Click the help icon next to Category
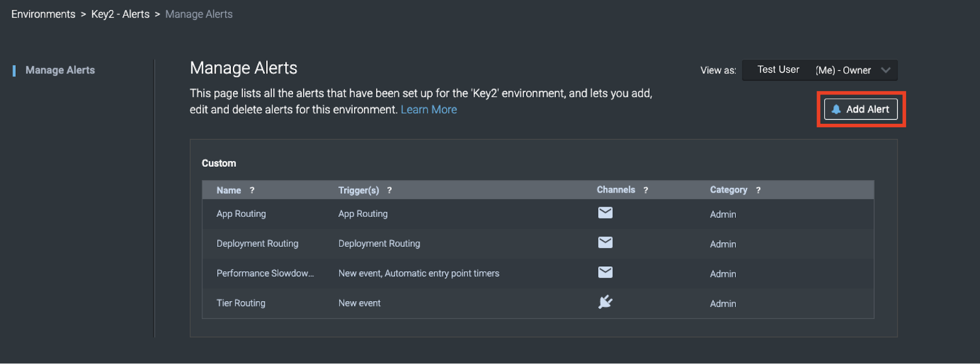The image size is (980, 364). coord(758,190)
